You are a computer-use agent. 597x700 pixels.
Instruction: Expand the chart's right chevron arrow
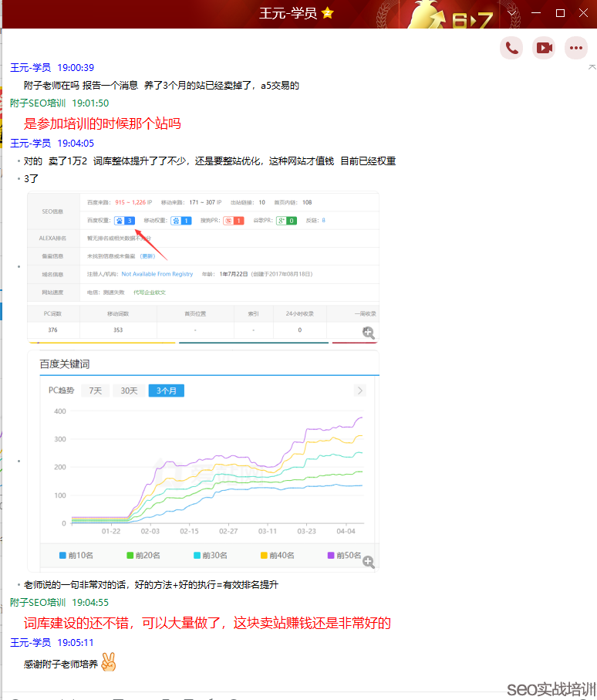[x=359, y=391]
